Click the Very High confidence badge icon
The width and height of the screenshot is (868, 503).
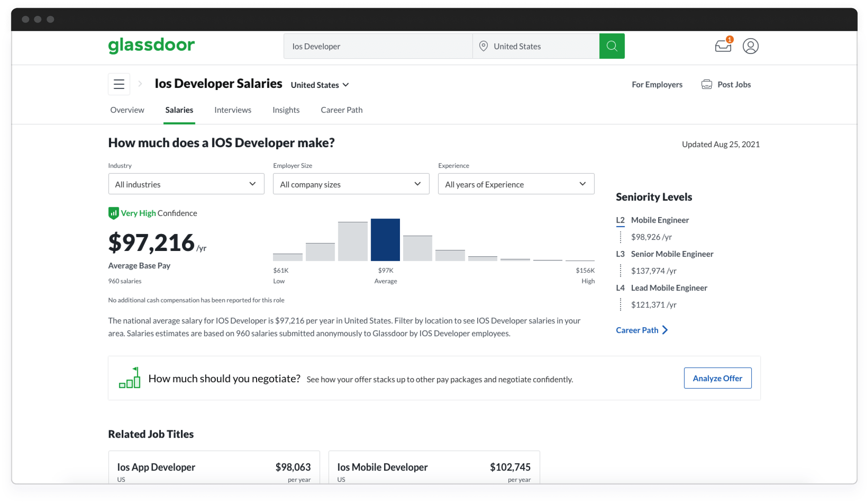tap(113, 213)
